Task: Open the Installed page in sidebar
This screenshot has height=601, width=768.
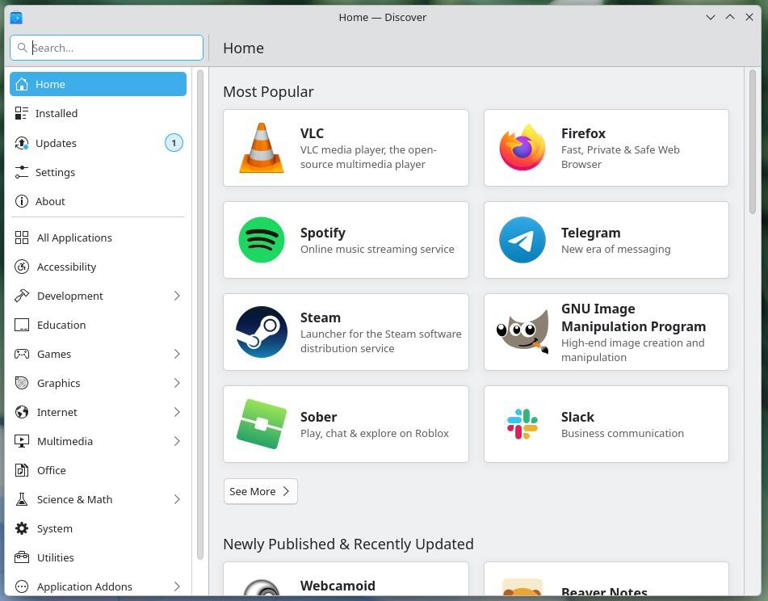Action: pos(57,114)
